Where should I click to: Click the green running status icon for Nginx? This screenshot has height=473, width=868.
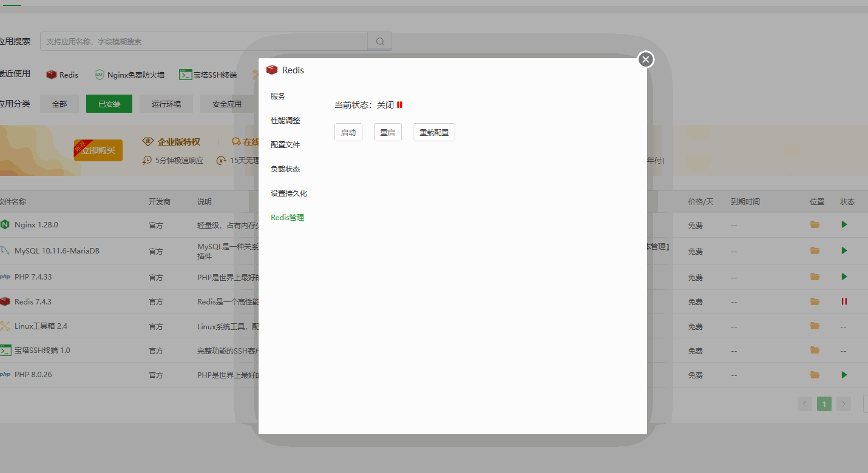coord(844,224)
